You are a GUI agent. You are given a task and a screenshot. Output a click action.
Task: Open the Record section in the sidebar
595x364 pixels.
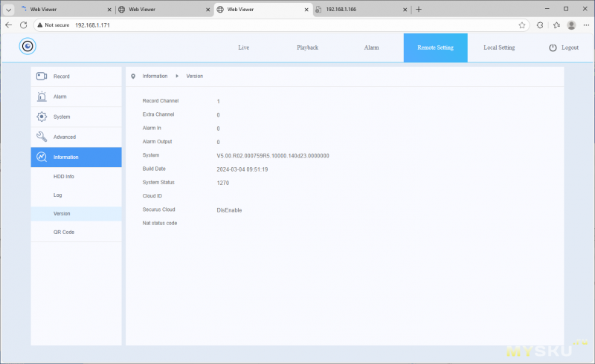click(x=76, y=77)
